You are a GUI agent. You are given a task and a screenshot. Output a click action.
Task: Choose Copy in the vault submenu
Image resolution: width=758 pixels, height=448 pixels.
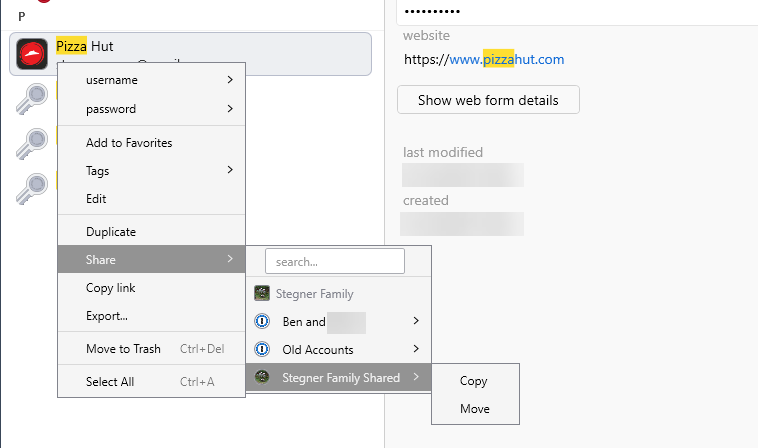click(x=475, y=381)
